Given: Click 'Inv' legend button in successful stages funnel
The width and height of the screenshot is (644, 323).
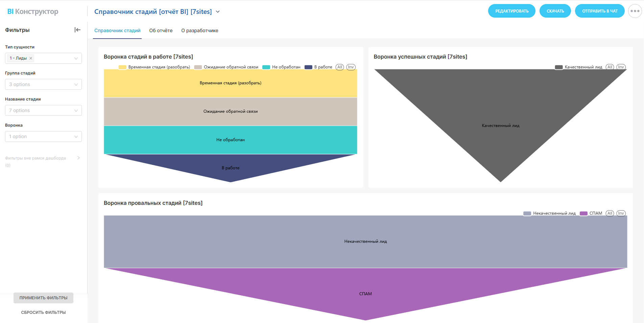Looking at the screenshot, I should (x=621, y=67).
